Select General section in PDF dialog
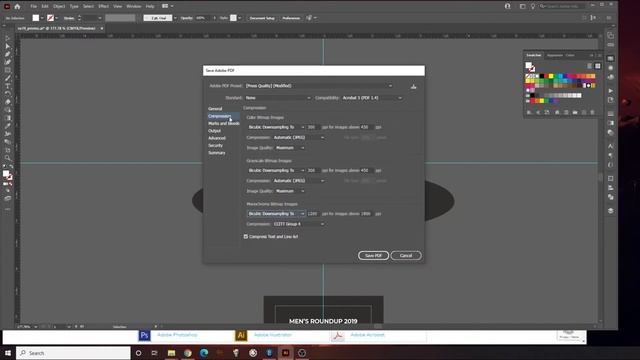Image resolution: width=640 pixels, height=360 pixels. coord(215,109)
